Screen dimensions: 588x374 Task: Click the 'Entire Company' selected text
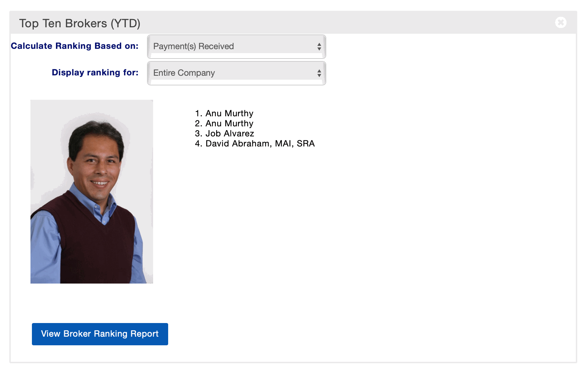pos(184,73)
